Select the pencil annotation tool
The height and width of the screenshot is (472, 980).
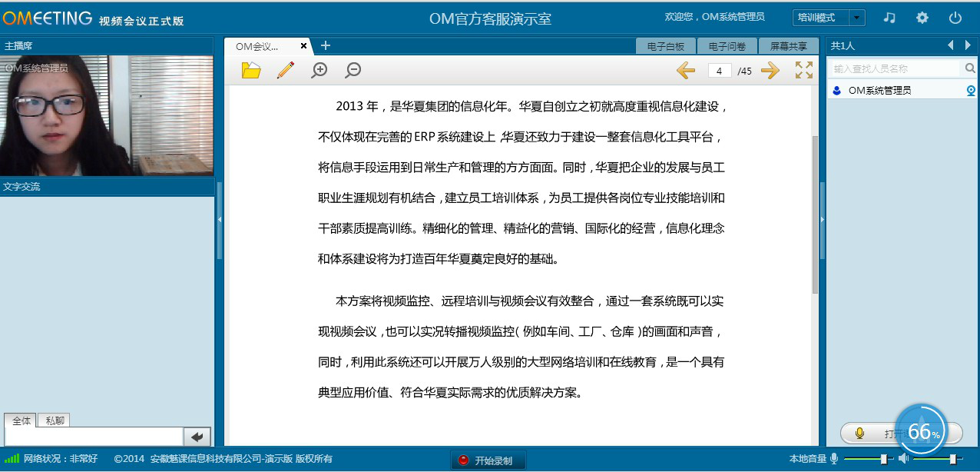(286, 70)
